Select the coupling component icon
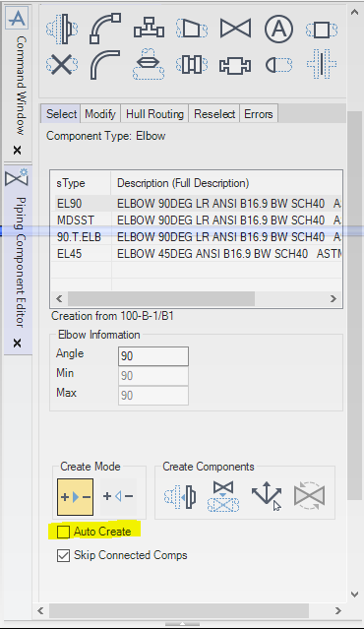Viewport: 364px width, 629px height. 235,65
